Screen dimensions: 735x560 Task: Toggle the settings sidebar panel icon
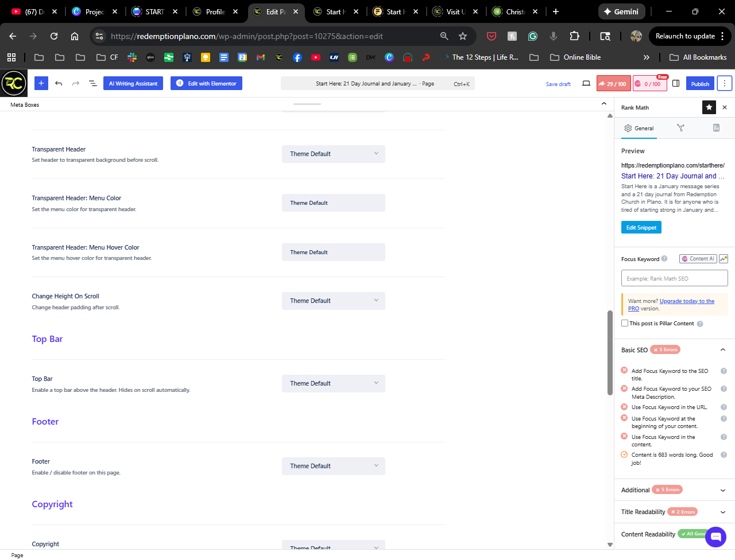[x=676, y=83]
